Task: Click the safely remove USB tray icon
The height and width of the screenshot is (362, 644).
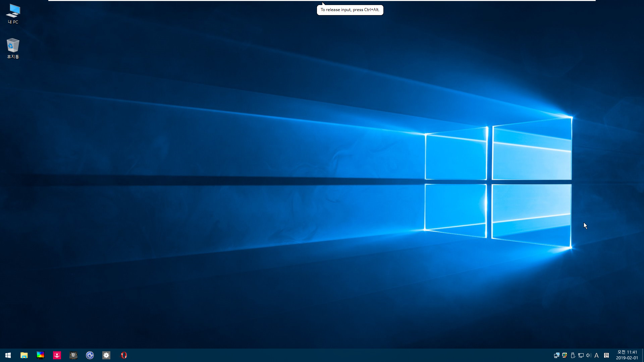Action: point(573,355)
